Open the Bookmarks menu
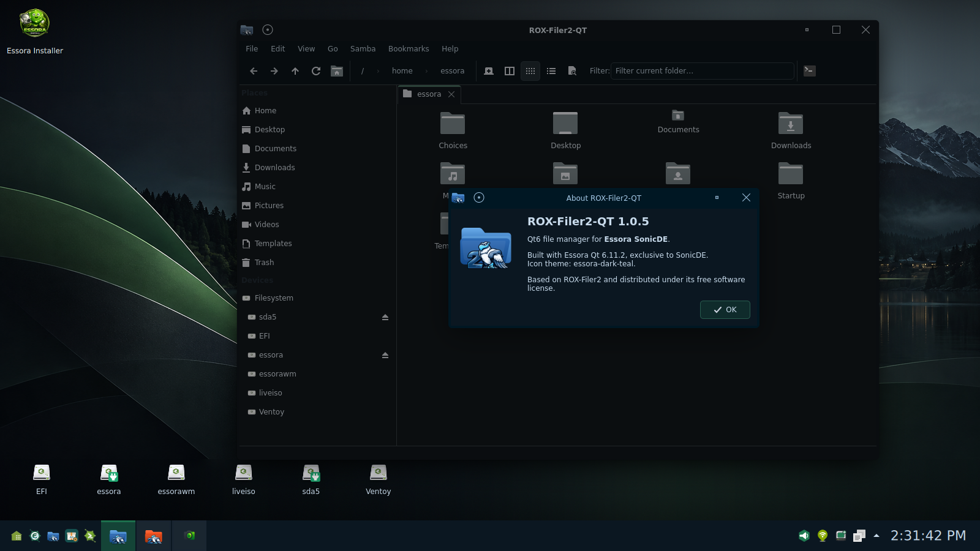 [x=409, y=49]
